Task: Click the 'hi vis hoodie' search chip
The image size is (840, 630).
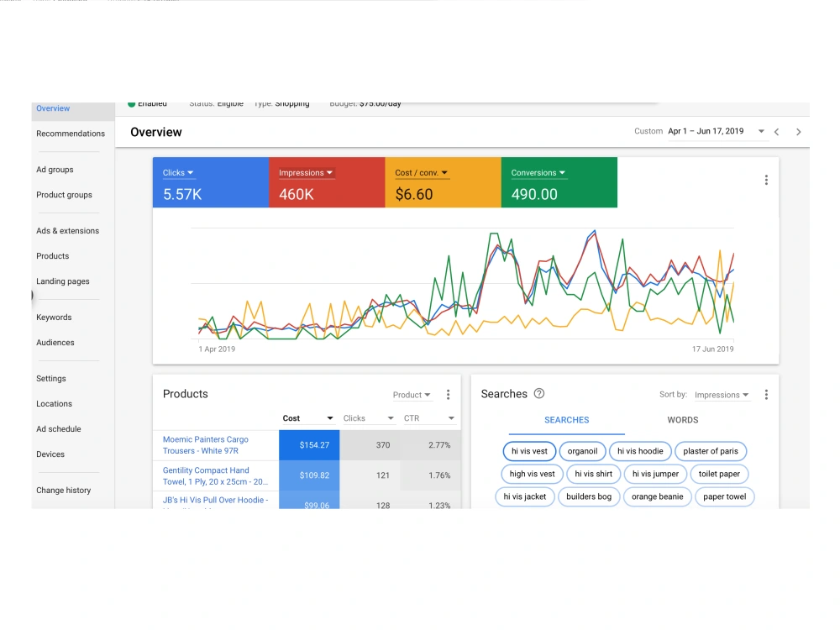Action: point(640,451)
